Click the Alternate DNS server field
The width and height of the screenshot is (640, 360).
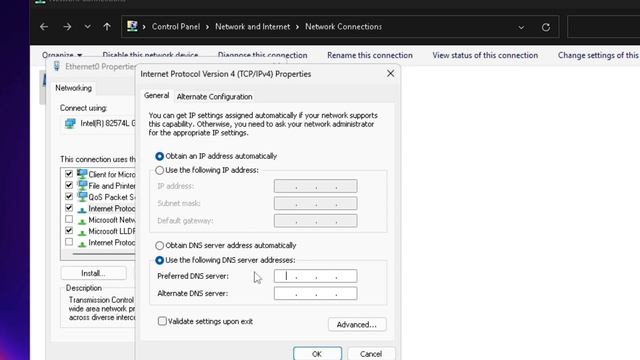(x=316, y=293)
